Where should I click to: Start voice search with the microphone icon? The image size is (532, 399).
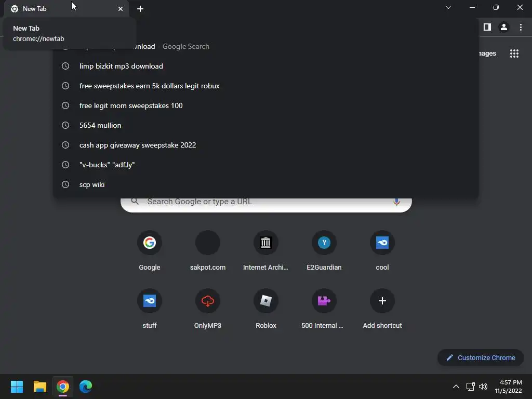coord(396,202)
